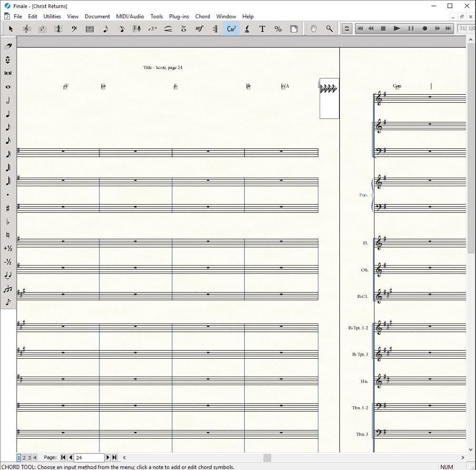The height and width of the screenshot is (470, 476).
Task: Activate the Hand Grabber tool
Action: (313, 29)
